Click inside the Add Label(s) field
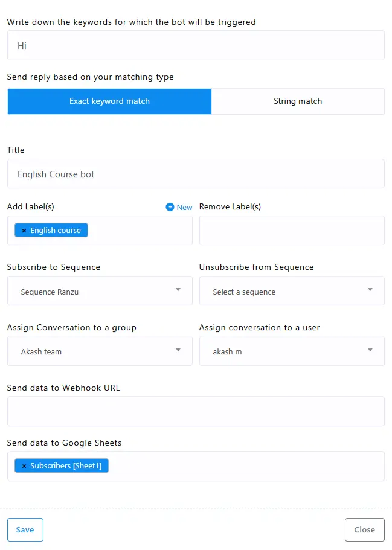 139,231
